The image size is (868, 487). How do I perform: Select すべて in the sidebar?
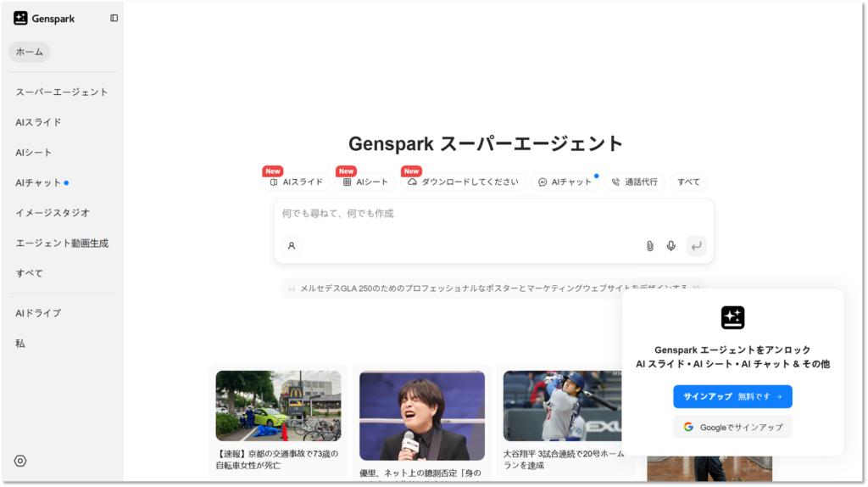point(30,273)
